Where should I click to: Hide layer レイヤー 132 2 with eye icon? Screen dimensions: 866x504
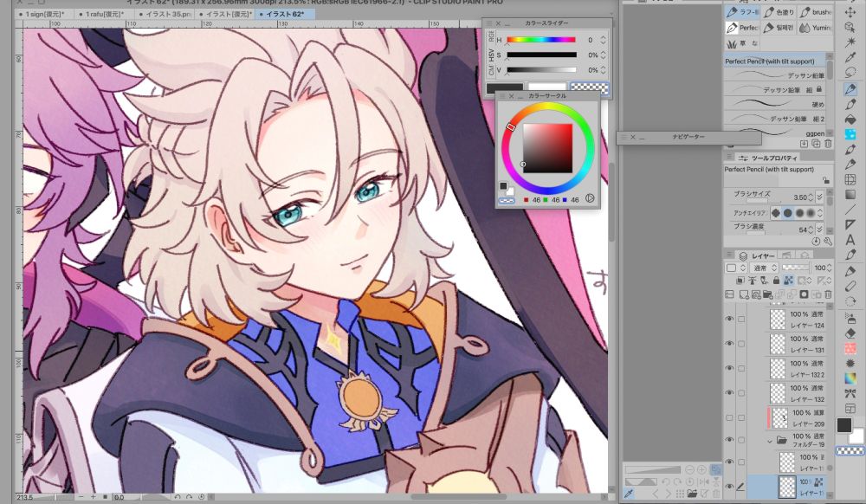(729, 368)
